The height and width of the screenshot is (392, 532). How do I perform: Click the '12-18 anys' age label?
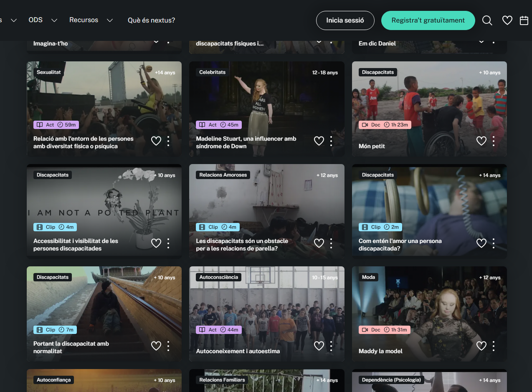point(325,73)
